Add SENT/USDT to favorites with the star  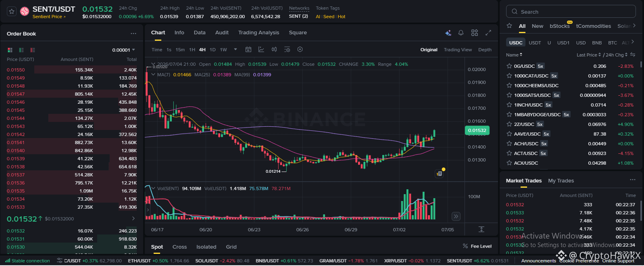pos(12,11)
